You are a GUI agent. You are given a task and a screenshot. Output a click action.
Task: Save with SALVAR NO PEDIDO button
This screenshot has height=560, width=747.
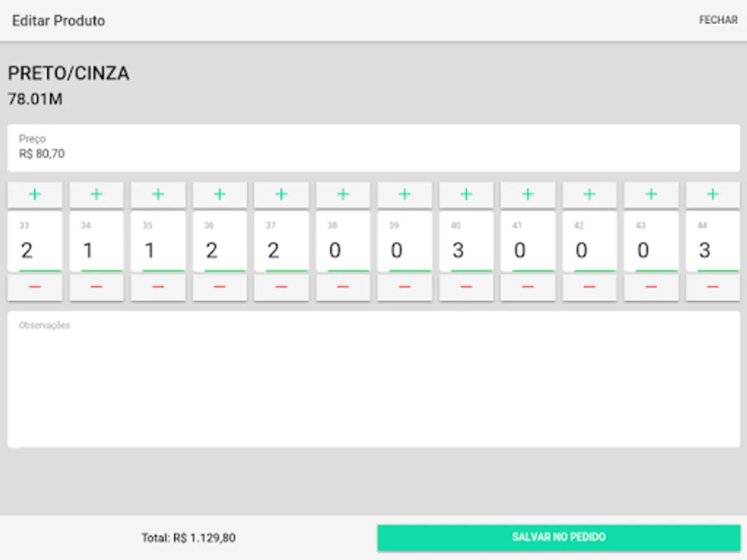[558, 538]
